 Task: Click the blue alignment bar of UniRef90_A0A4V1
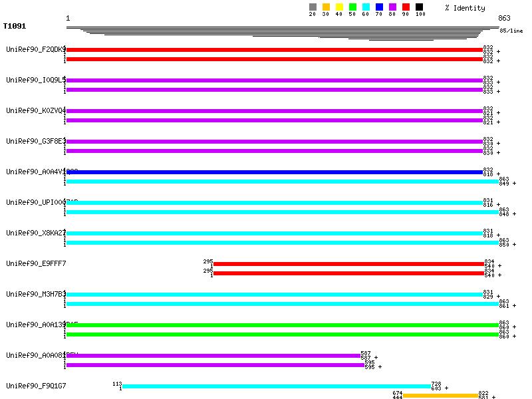[x=274, y=172]
